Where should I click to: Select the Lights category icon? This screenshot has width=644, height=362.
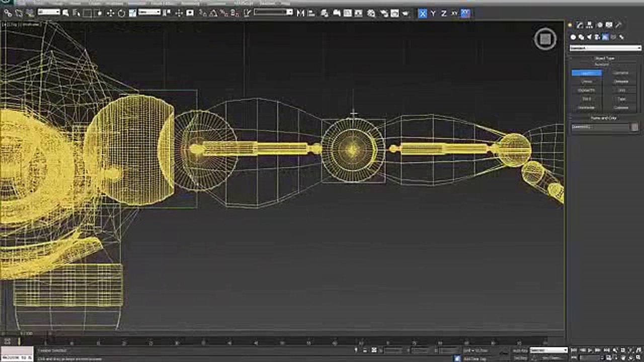pyautogui.click(x=589, y=37)
